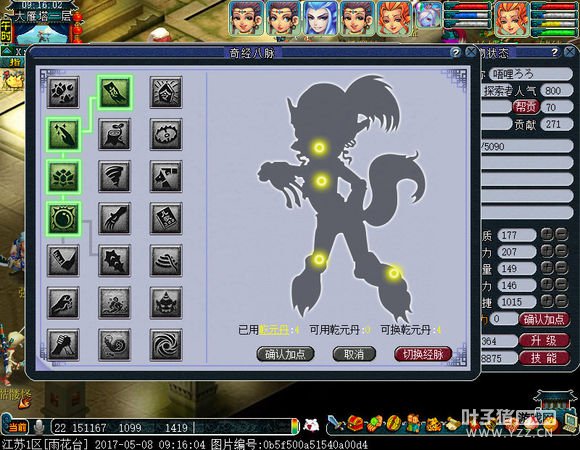Click 确认加点 in the character status window

[x=544, y=319]
